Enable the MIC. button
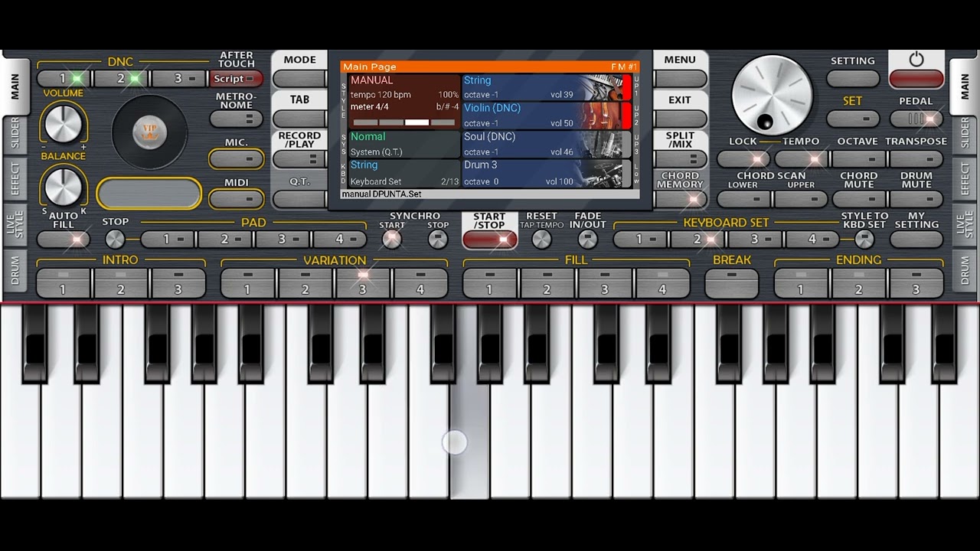This screenshot has height=551, width=980. coord(236,159)
